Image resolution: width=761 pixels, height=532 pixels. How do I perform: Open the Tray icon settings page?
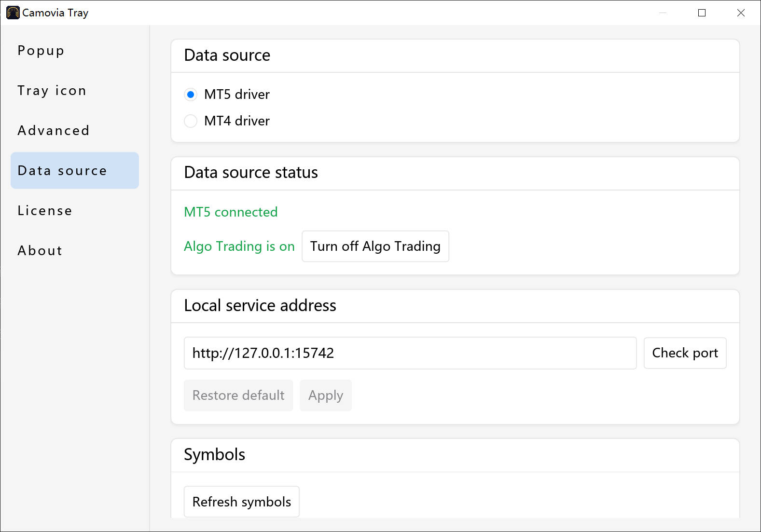tap(75, 91)
